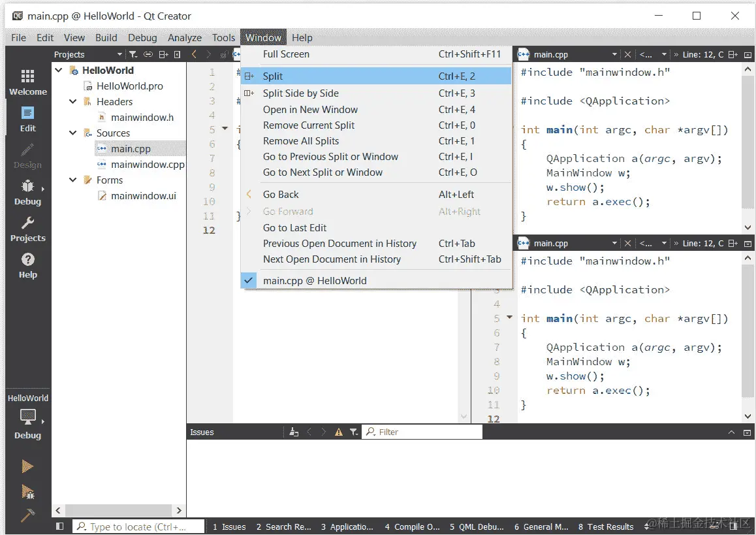Collapse the Sources folder
Image resolution: width=756 pixels, height=535 pixels.
pos(73,133)
